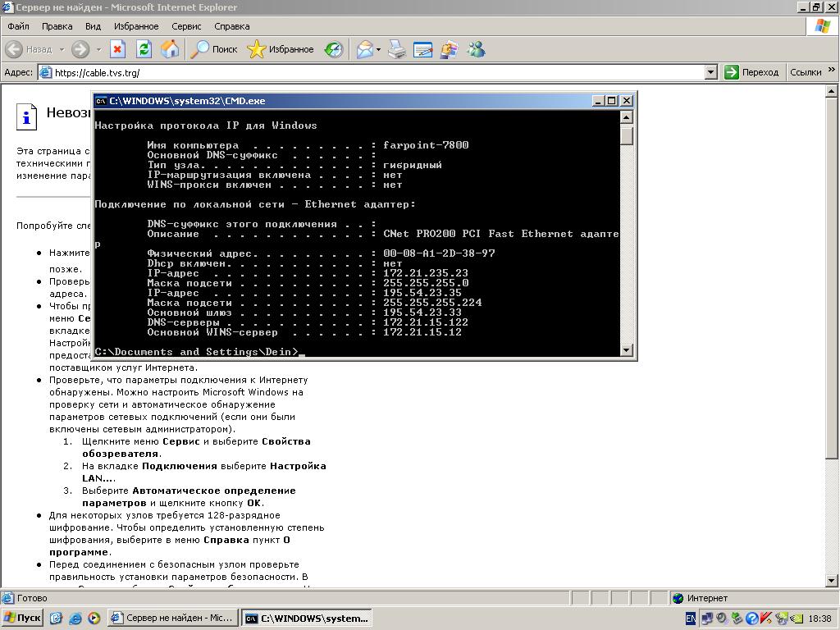Click the Forward navigation arrow icon
The image size is (840, 630).
pos(80,49)
